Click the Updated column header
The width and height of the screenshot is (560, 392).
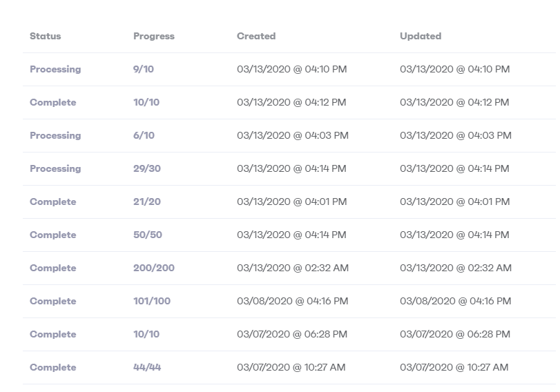421,36
